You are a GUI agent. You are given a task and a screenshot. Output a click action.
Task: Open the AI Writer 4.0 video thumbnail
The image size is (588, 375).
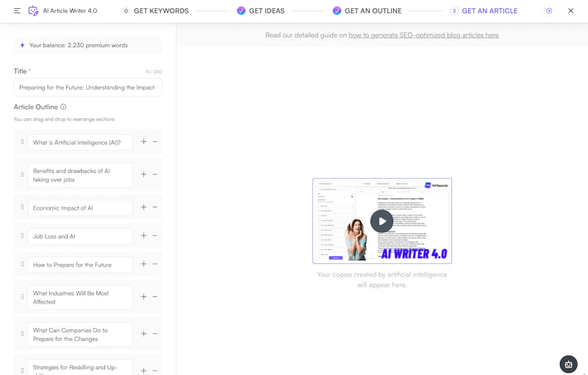[x=382, y=221]
